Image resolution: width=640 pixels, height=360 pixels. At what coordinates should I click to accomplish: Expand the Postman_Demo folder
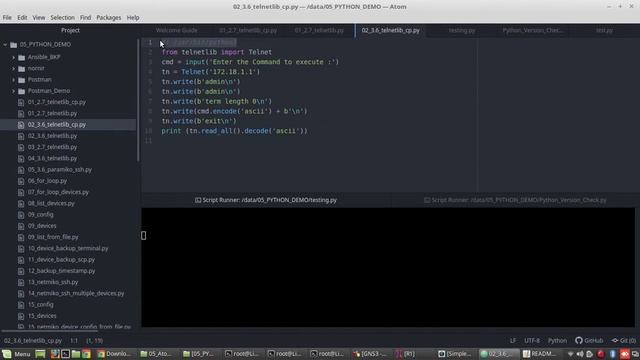[13, 91]
